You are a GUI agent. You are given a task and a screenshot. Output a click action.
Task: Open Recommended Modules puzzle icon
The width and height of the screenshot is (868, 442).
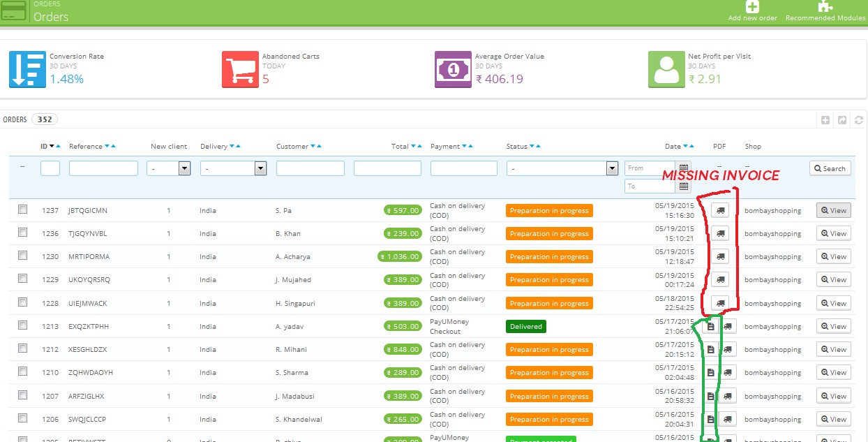[x=825, y=6]
